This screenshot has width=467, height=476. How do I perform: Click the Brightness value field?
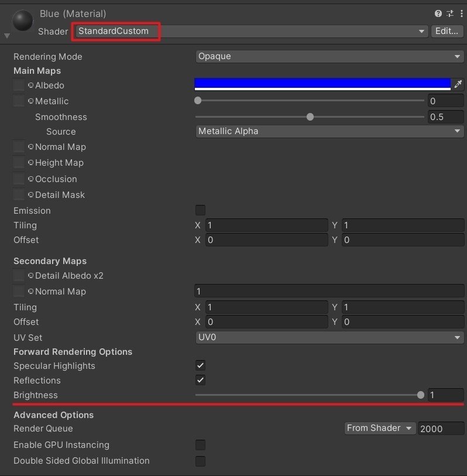pyautogui.click(x=445, y=395)
